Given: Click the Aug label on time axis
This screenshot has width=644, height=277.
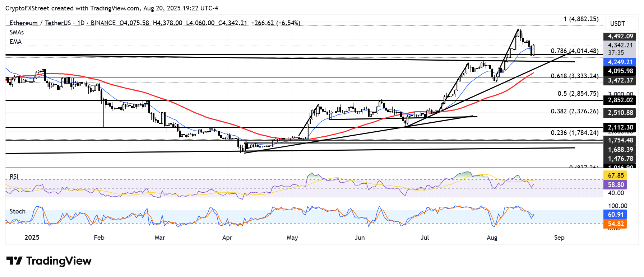Looking at the screenshot, I should (x=492, y=238).
